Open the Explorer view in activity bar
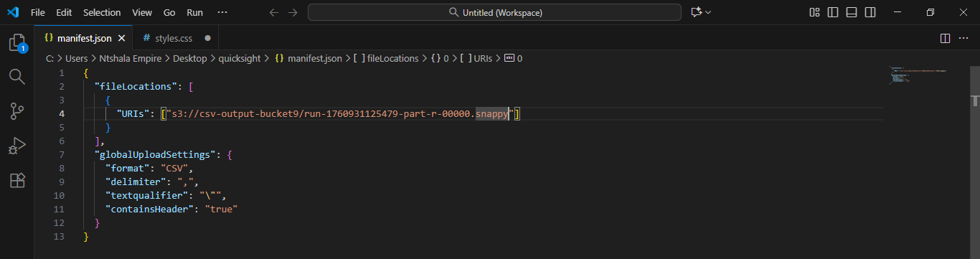Image resolution: width=980 pixels, height=259 pixels. [x=17, y=43]
